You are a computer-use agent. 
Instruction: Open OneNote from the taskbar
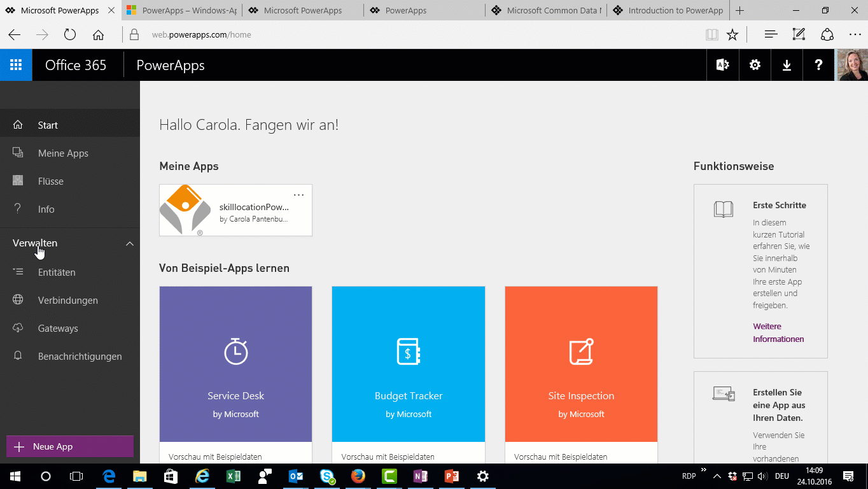(x=421, y=476)
